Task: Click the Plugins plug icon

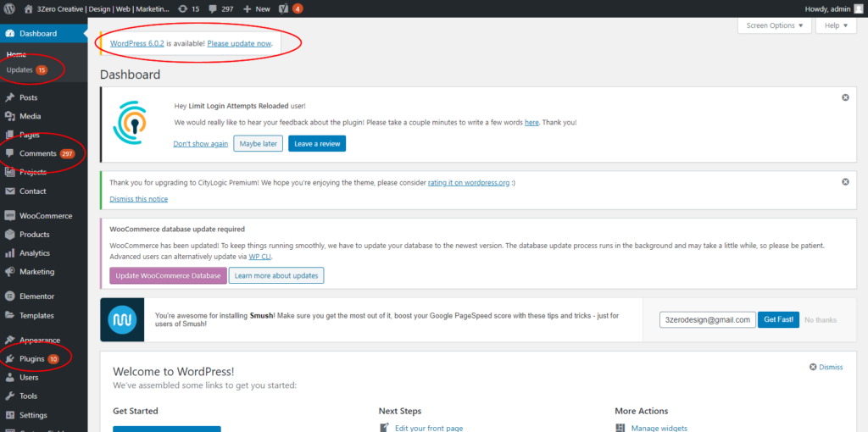Action: tap(9, 358)
